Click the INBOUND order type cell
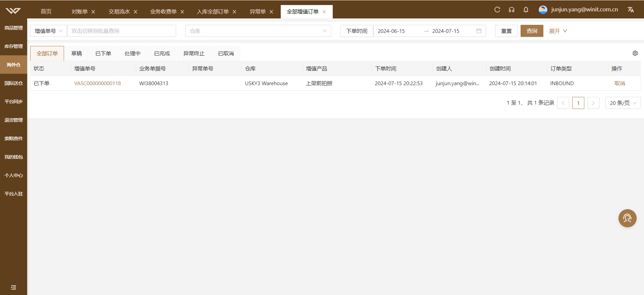The image size is (644, 295). (562, 83)
